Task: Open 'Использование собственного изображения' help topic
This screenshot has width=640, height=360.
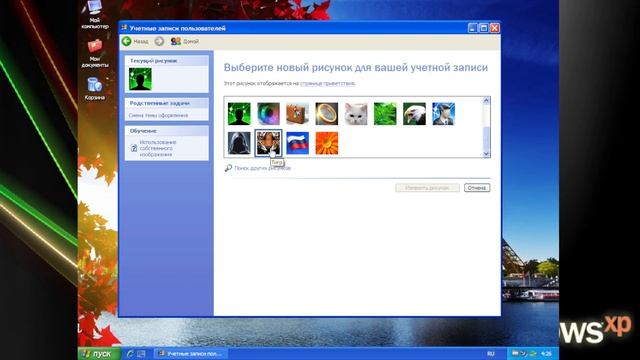Action: 158,148
